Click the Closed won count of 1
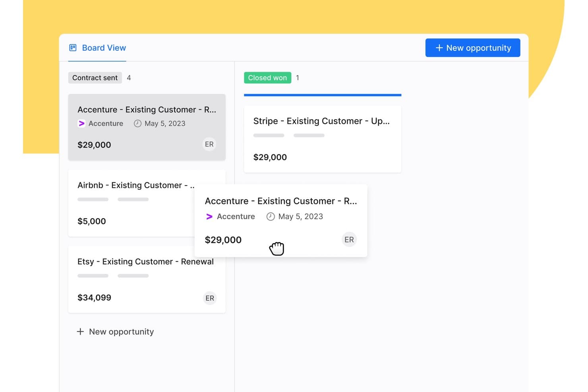 pyautogui.click(x=298, y=78)
